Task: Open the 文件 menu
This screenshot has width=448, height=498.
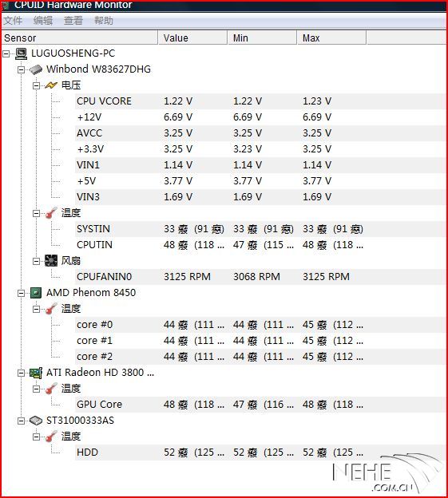Action: pyautogui.click(x=13, y=21)
